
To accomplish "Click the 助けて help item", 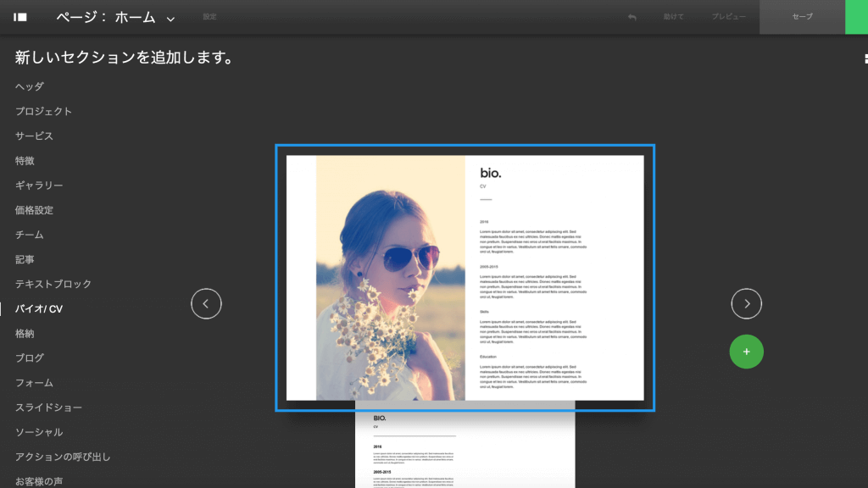I will tap(673, 17).
